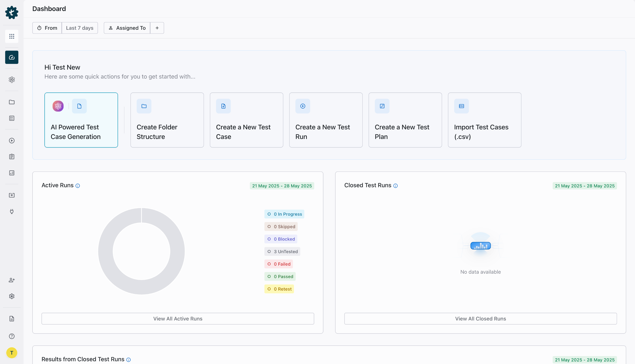The image size is (635, 364).
Task: Open the invite user icon in sidebar
Action: click(x=12, y=280)
